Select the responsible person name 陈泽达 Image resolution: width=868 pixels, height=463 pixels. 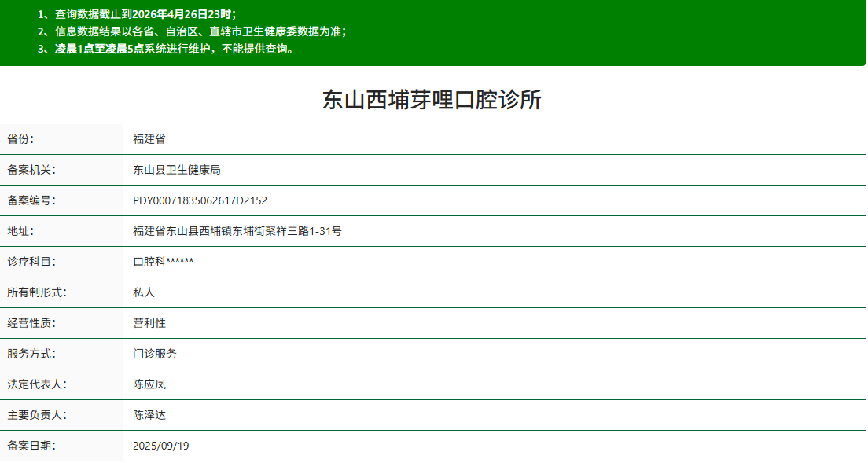click(x=149, y=415)
